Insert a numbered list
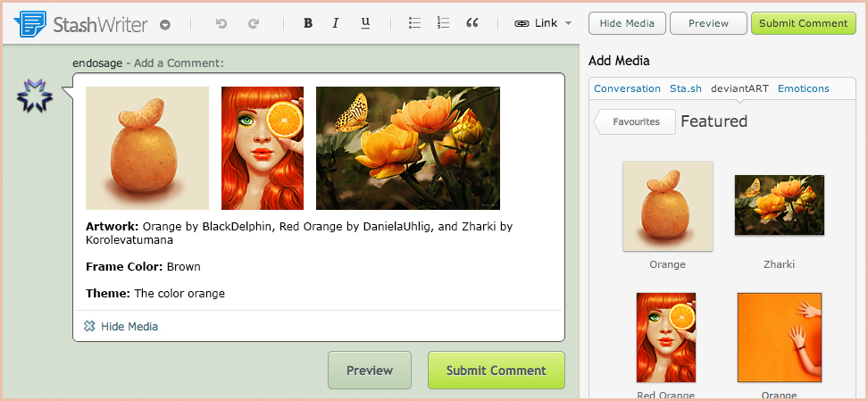This screenshot has width=868, height=401. 443,22
